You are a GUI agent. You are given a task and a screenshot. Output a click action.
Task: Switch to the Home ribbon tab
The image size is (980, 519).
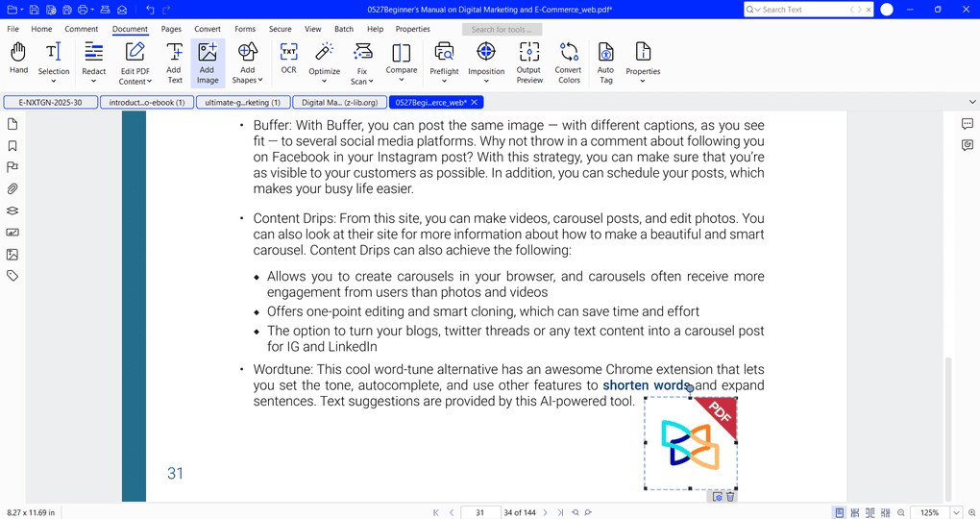tap(41, 29)
